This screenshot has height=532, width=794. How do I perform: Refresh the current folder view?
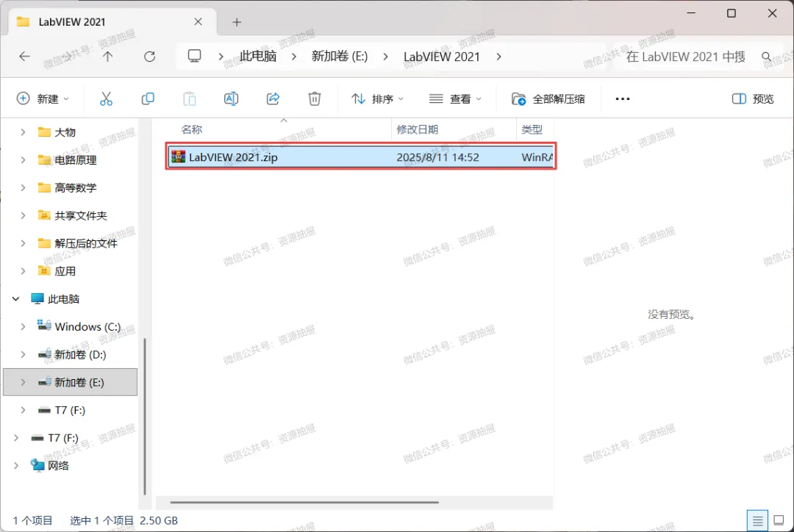149,56
